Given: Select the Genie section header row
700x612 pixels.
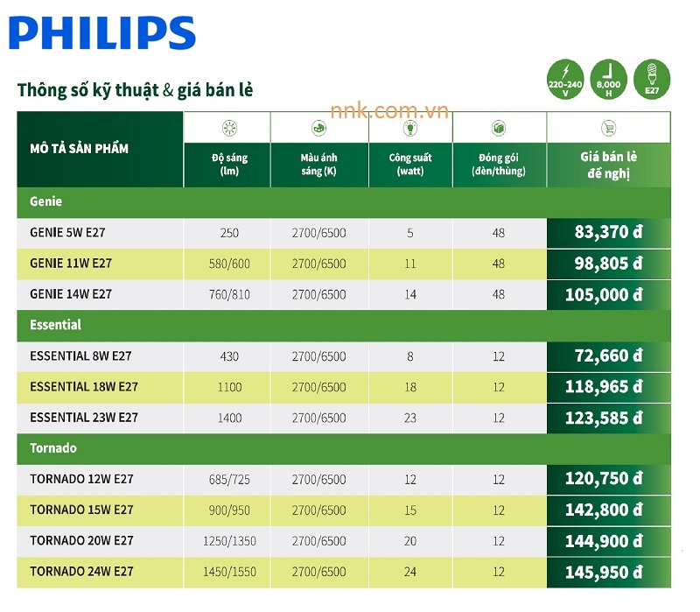Looking at the screenshot, I should coord(45,201).
